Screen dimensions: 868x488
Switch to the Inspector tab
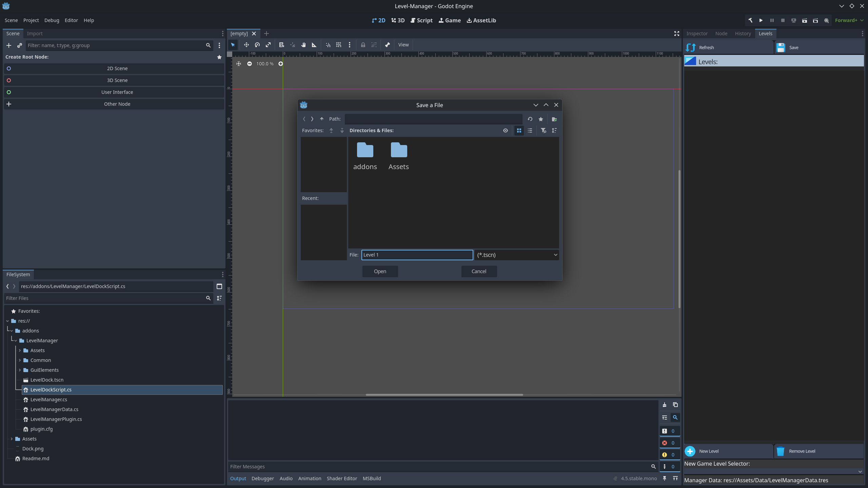(697, 34)
